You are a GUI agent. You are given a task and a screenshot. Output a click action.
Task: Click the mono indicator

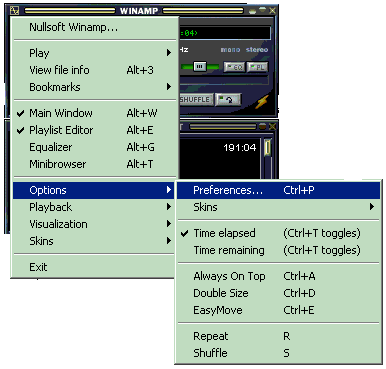click(x=230, y=50)
